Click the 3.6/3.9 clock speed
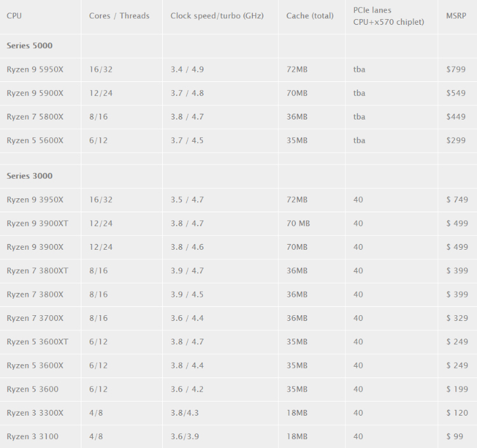The width and height of the screenshot is (477, 448). click(184, 437)
